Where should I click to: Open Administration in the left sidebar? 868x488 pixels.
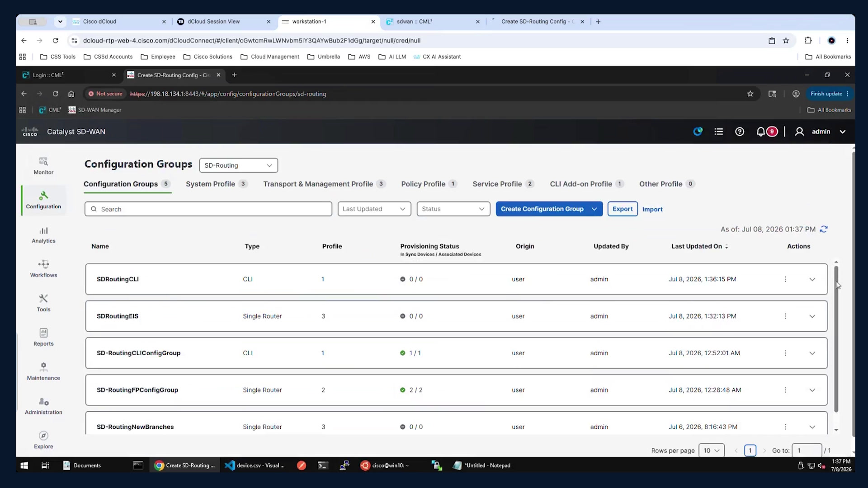click(43, 406)
